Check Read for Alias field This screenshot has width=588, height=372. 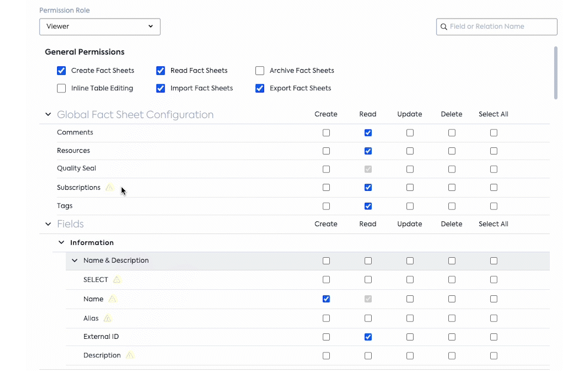point(368,318)
